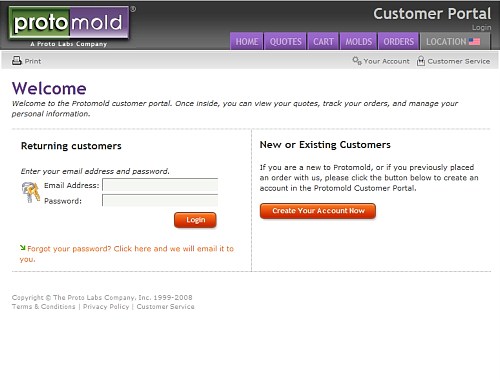
Task: Open the Terms & Conditions footer link
Action: pos(44,307)
